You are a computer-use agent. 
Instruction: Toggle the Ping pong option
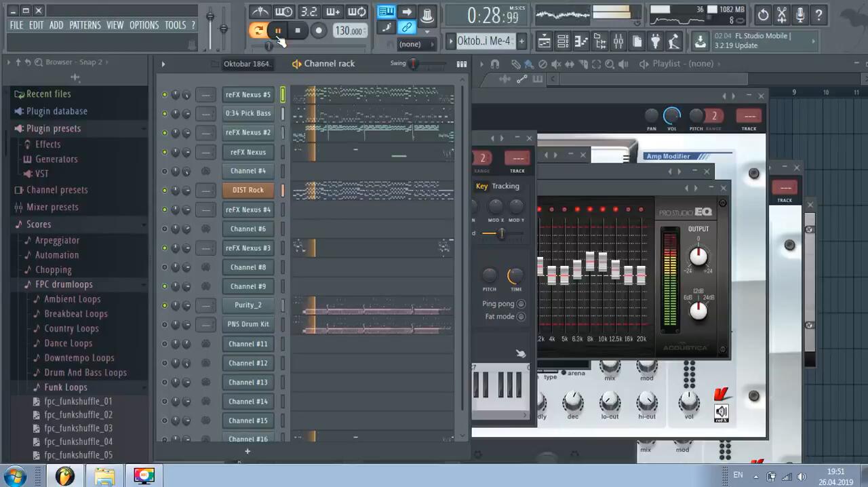pyautogui.click(x=521, y=305)
